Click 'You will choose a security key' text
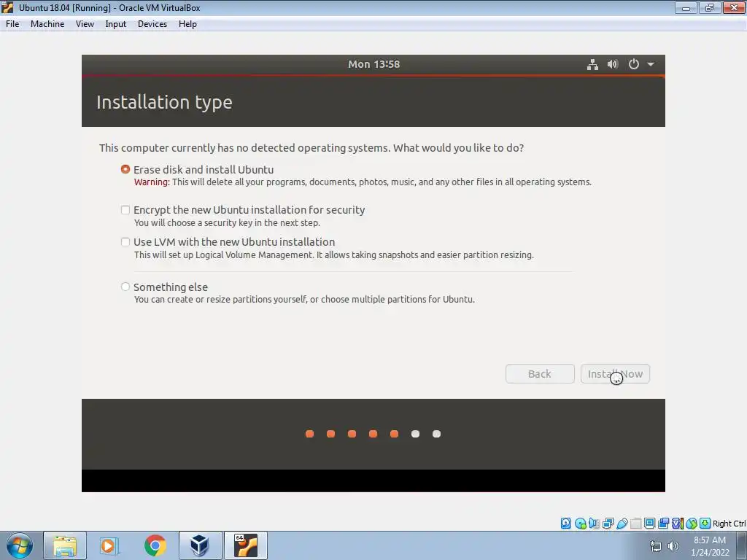 click(x=227, y=223)
